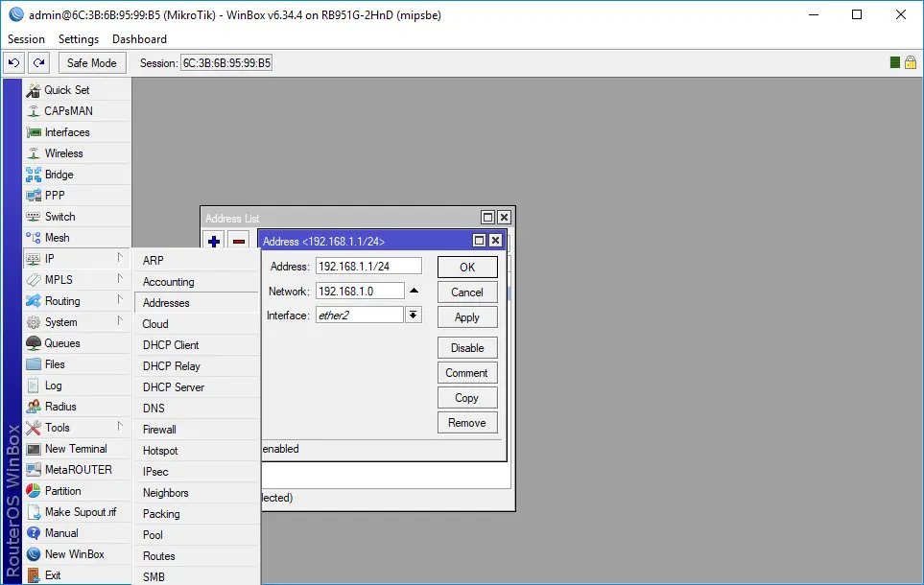Click Disable button

click(x=467, y=347)
